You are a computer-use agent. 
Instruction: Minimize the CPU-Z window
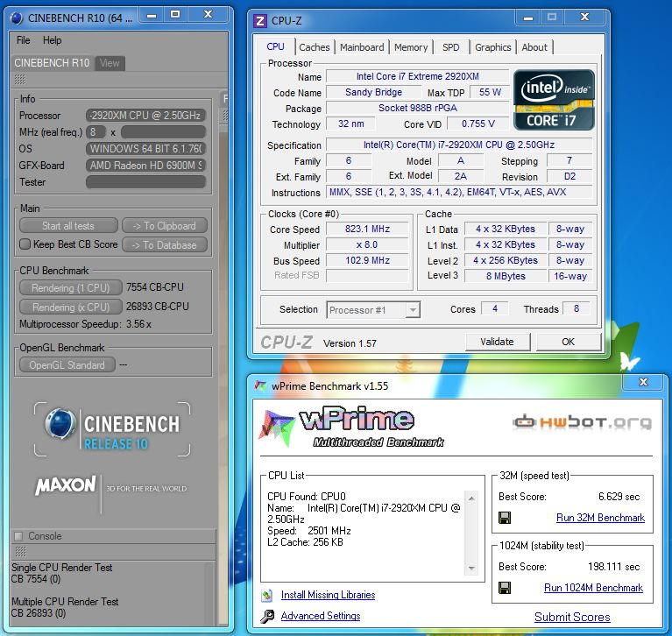528,18
